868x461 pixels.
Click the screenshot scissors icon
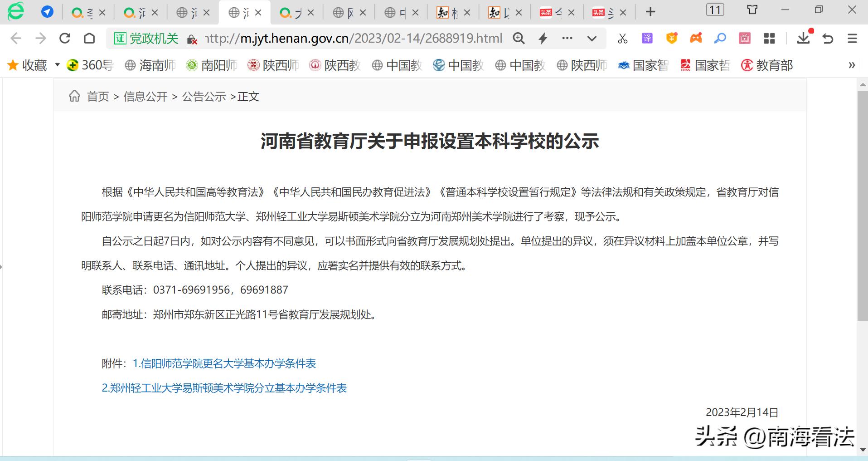622,38
